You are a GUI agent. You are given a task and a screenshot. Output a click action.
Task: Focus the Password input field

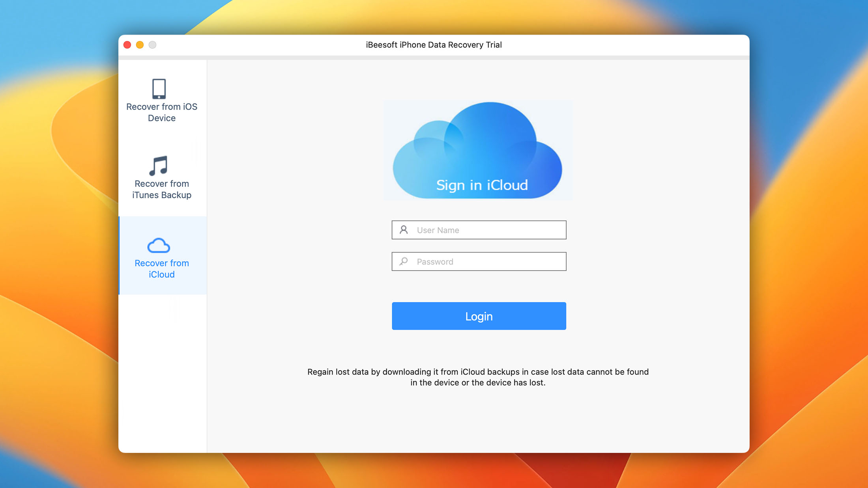click(x=479, y=261)
